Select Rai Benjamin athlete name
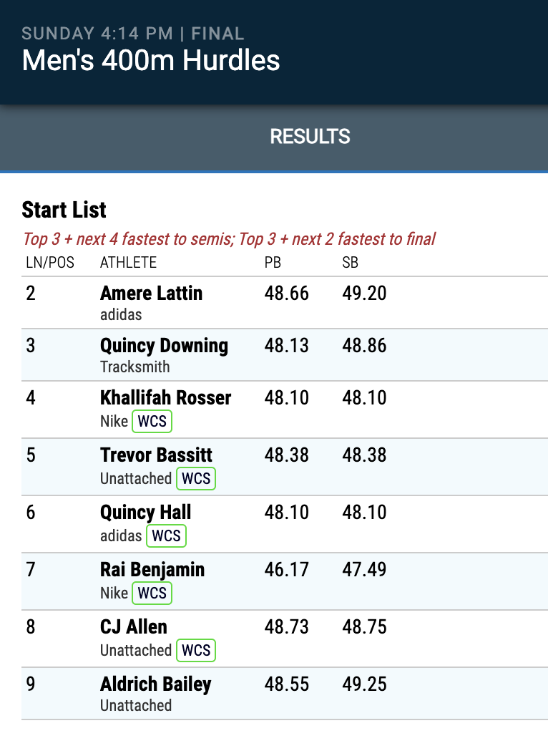 click(152, 570)
